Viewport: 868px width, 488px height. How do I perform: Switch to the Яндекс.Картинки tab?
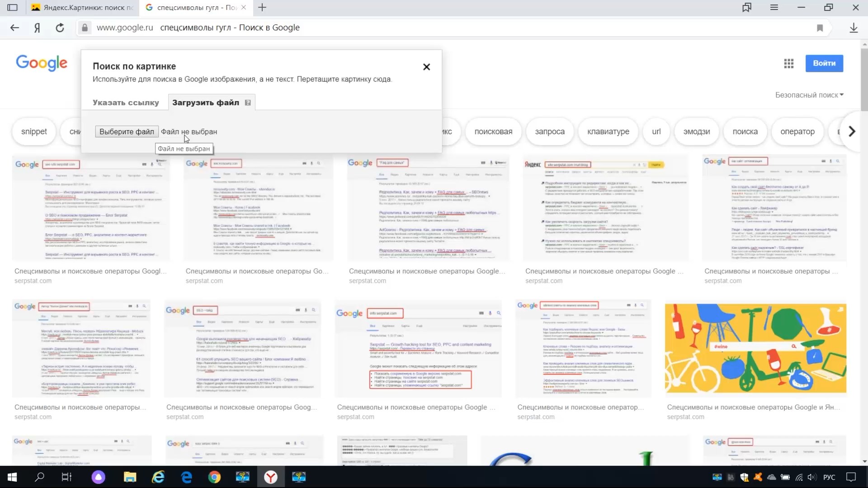click(x=82, y=7)
